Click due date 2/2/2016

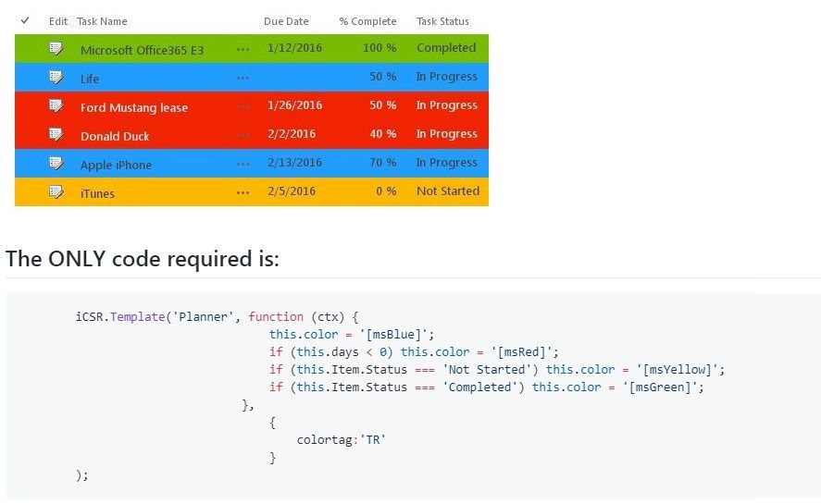point(292,134)
